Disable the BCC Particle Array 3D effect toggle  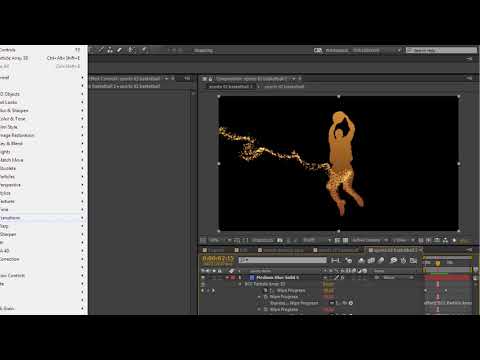[203, 284]
